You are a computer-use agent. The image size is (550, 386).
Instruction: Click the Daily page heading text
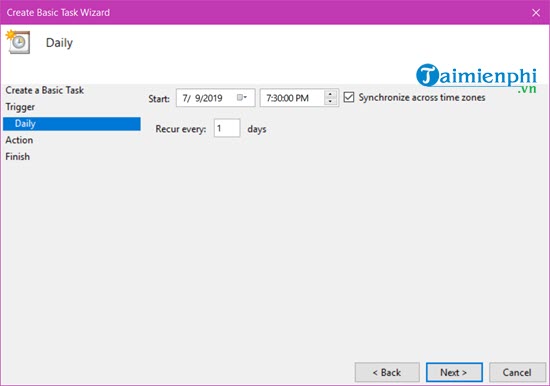pyautogui.click(x=59, y=43)
